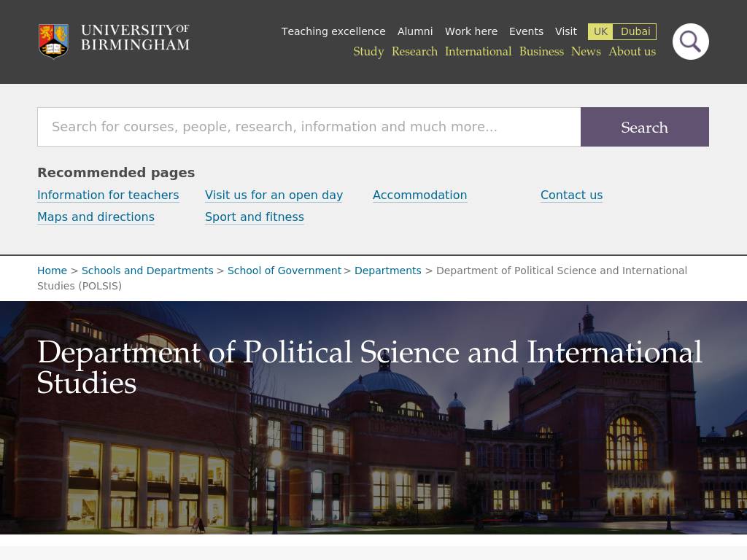Select the UK site toggle
The width and height of the screenshot is (747, 560).
click(x=600, y=31)
